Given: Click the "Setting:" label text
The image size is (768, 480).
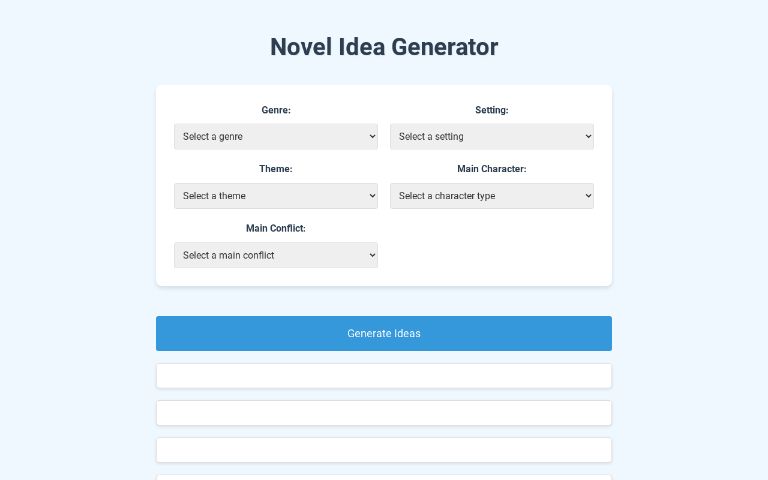Looking at the screenshot, I should coord(492,110).
